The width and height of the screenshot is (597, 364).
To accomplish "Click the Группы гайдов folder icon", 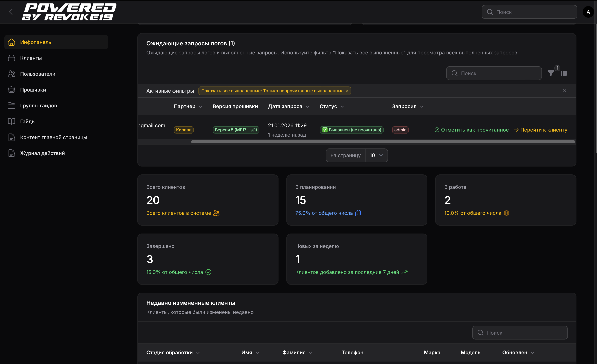I will point(11,106).
